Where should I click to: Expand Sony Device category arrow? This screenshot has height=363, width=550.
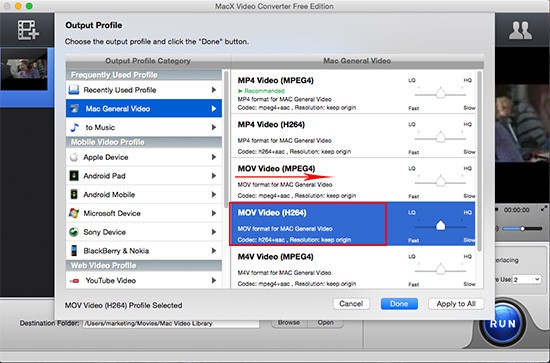click(214, 232)
